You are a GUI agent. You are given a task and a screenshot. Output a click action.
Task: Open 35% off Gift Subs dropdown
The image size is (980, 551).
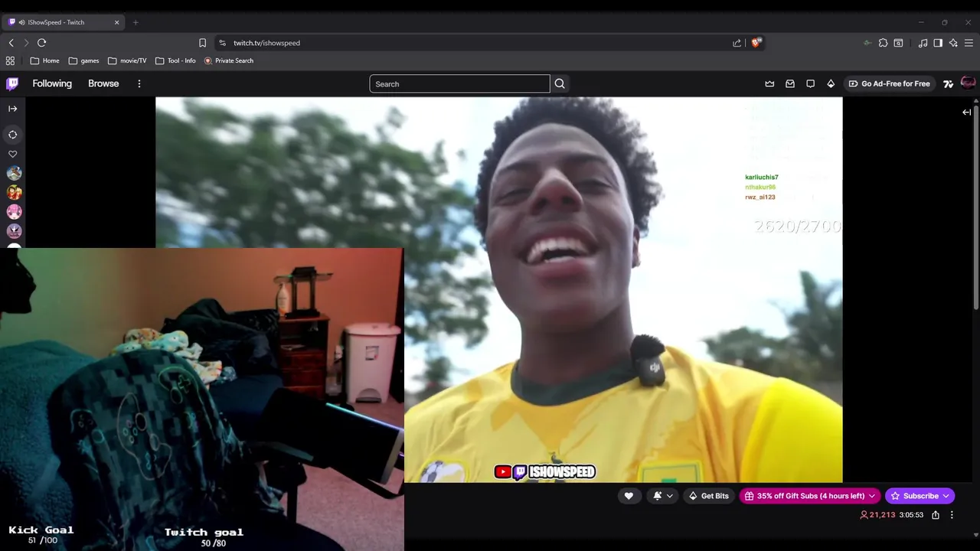(810, 496)
